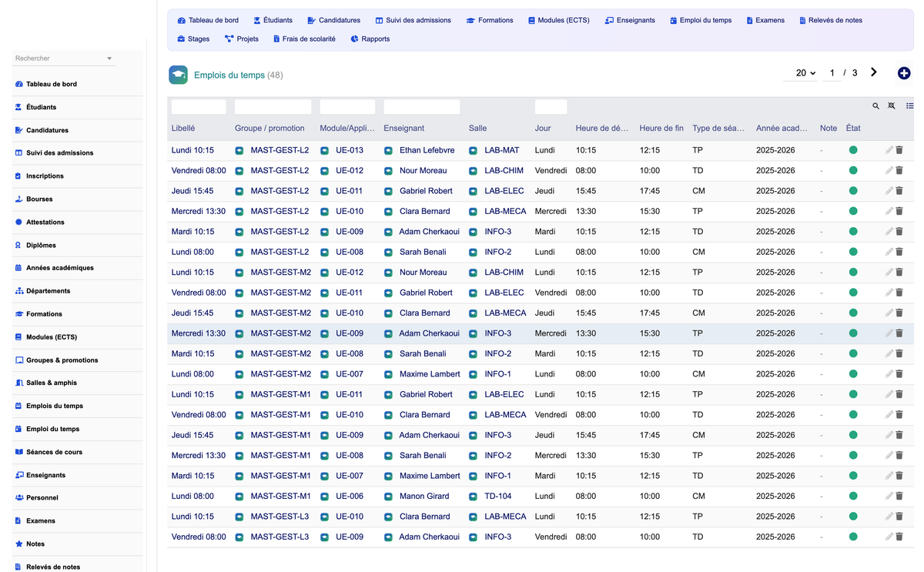Screen dimensions: 924x572
Task: Click the Bourses icon in the sidebar
Action: [18, 199]
